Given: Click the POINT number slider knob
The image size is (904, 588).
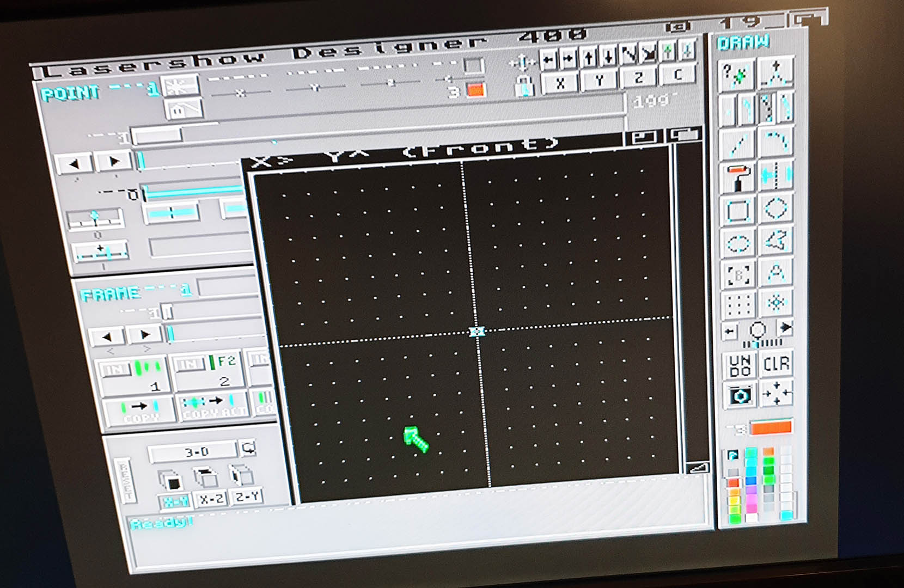Looking at the screenshot, I should coord(157,135).
